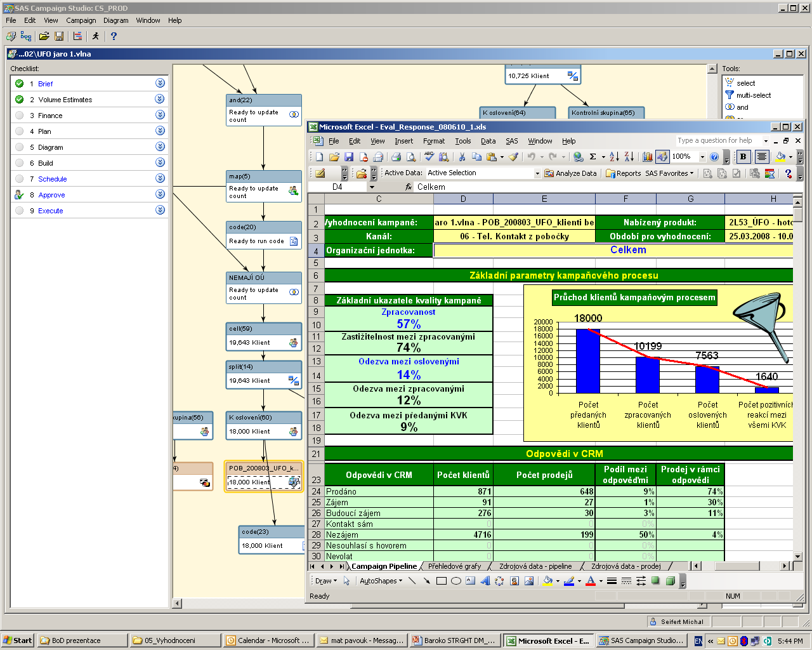Open the Campaign menu in SAS Campaign Studio

81,20
